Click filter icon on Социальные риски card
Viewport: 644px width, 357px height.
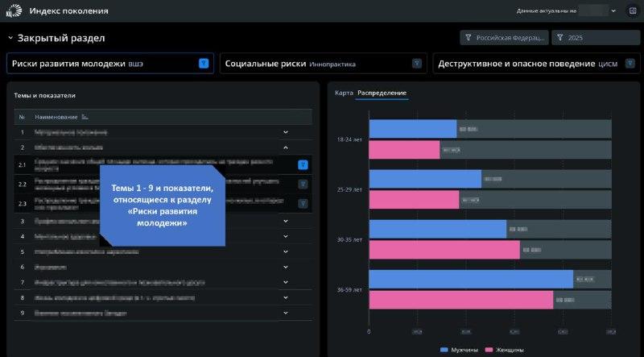point(416,63)
